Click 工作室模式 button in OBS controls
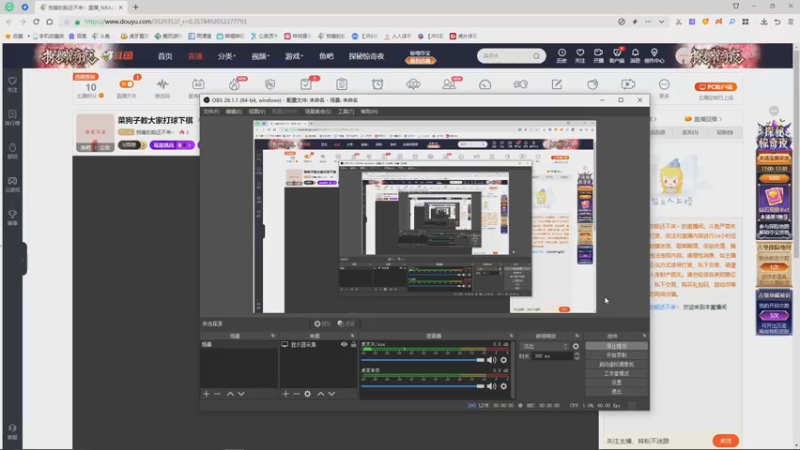This screenshot has width=800, height=450. (616, 373)
